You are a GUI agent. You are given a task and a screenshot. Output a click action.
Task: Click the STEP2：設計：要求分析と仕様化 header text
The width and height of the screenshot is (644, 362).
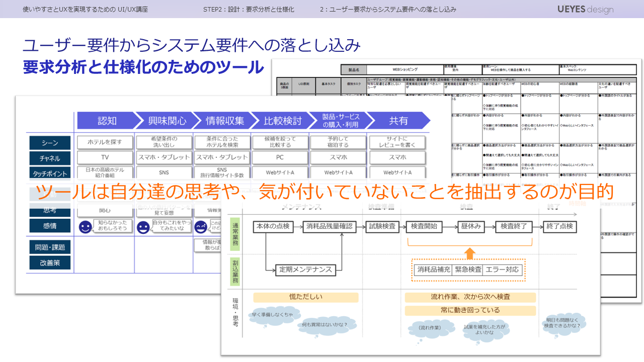click(249, 9)
